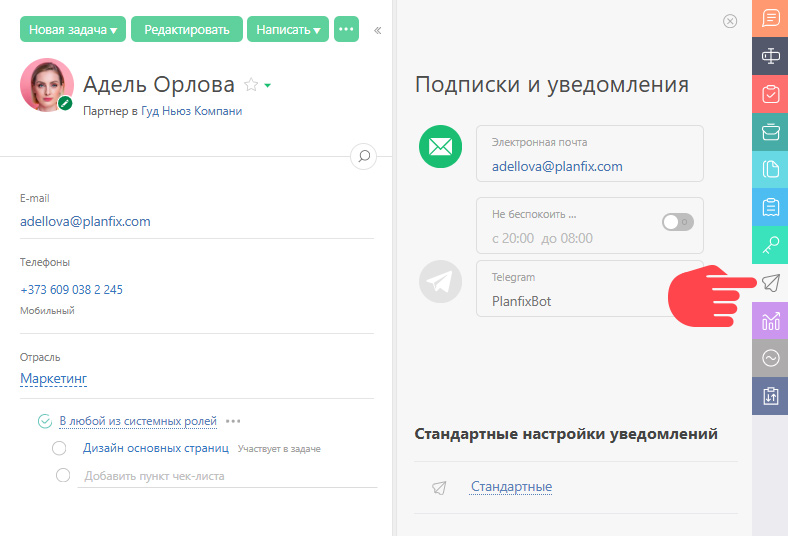Click the paper plane icon beside Стандартные
788x536 pixels.
click(439, 487)
